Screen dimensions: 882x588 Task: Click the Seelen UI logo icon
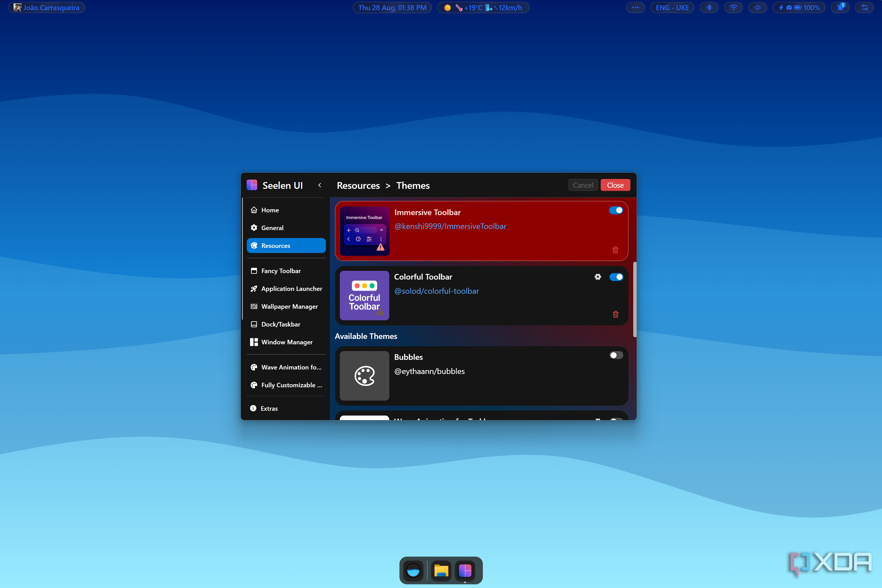click(252, 185)
